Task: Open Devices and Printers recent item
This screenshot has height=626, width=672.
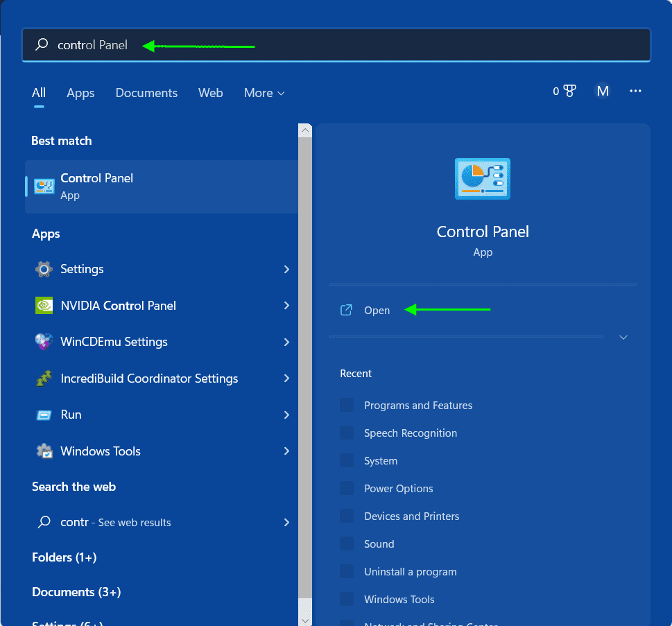Action: click(411, 516)
